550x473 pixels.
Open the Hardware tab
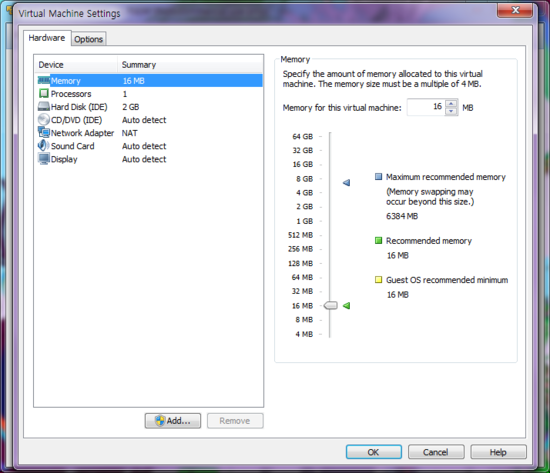[47, 38]
